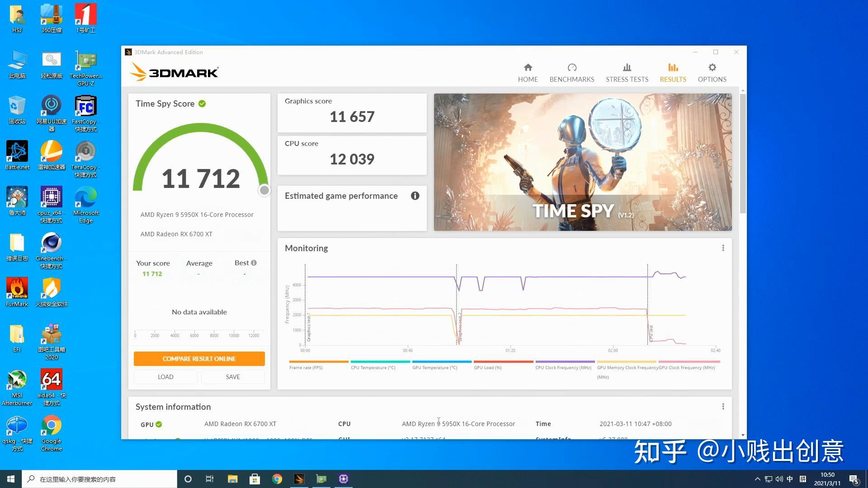Toggle the GPU Clock Frequency legend item
Image resolution: width=868 pixels, height=488 pixels.
(689, 365)
